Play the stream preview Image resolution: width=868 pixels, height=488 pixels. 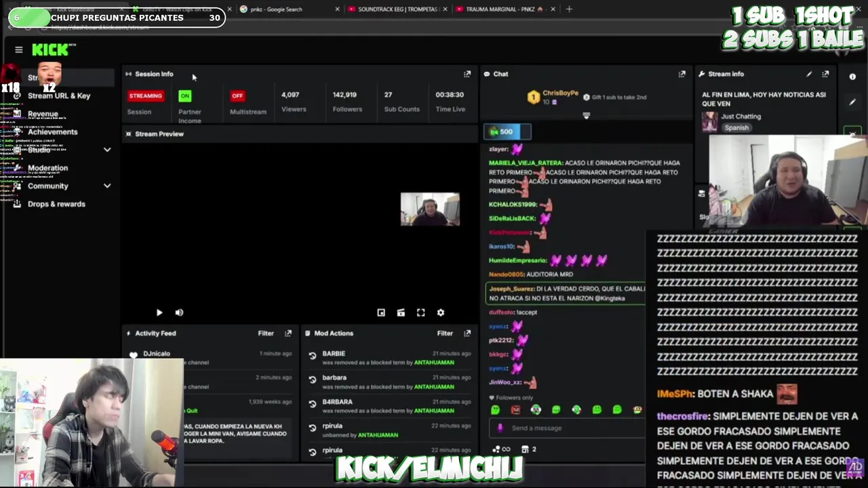pos(159,312)
